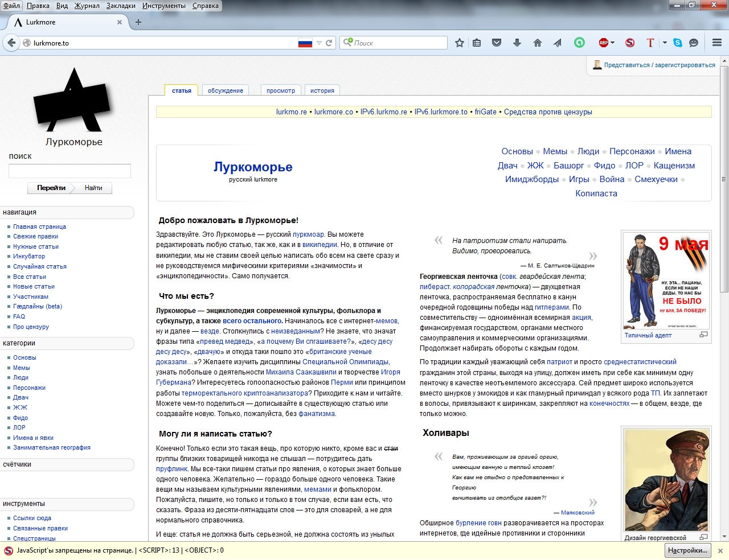This screenshot has height=560, width=729.
Task: Show bookmarks list icon in toolbar
Action: (477, 43)
